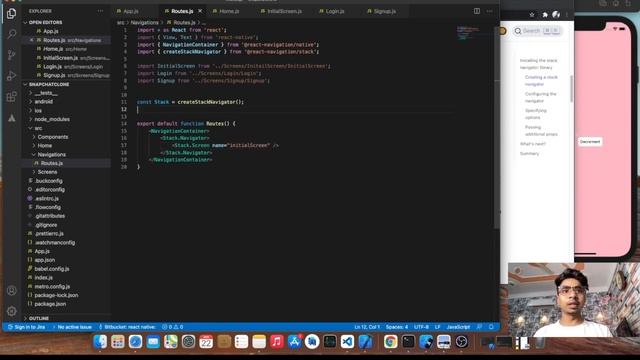Open OBS from the dock
Viewport: 640px width, 360px height.
[462, 342]
